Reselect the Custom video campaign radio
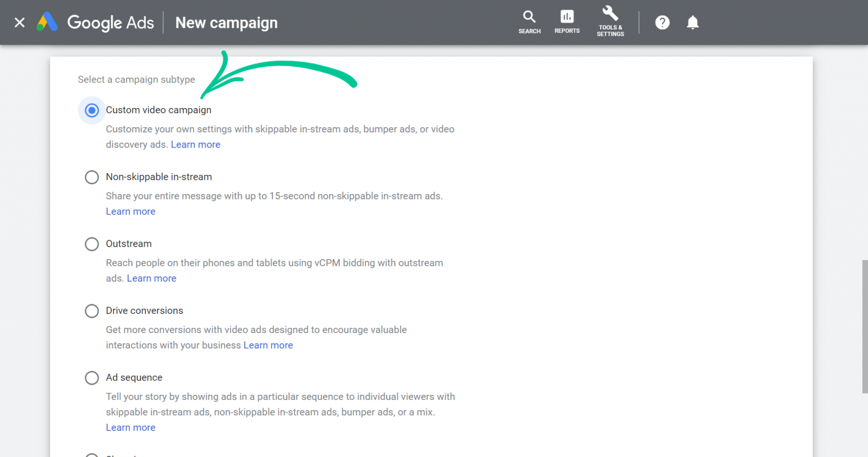The height and width of the screenshot is (457, 868). [92, 110]
